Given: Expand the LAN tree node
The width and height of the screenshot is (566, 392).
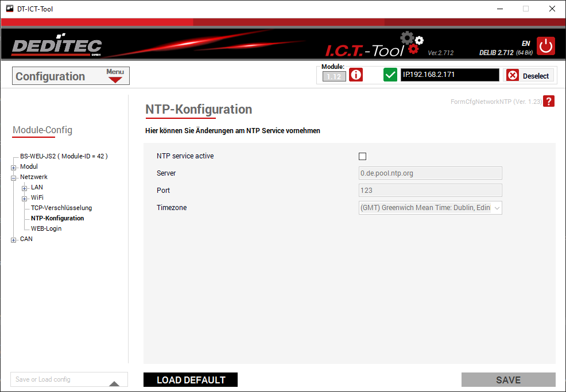Looking at the screenshot, I should pos(25,188).
